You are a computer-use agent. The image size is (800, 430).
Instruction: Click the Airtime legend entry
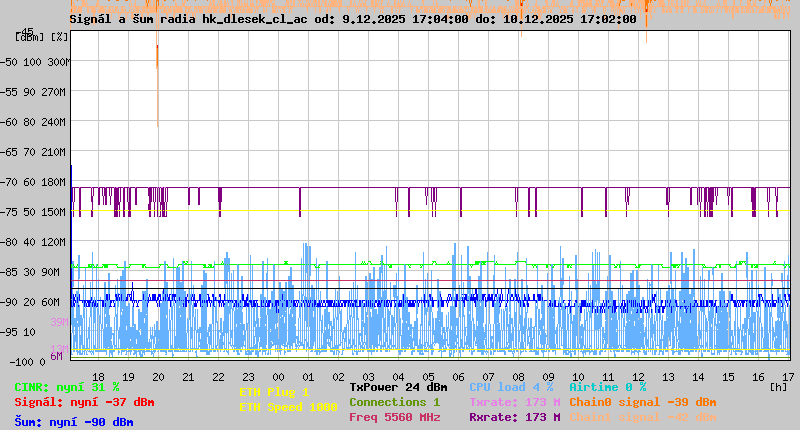pos(607,387)
